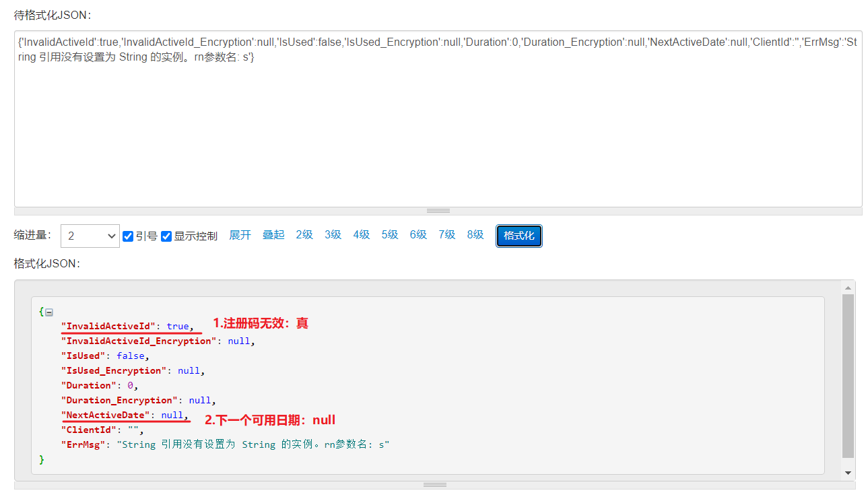The image size is (868, 501).
Task: Click the 待格式化JSON: label
Action: click(x=53, y=15)
